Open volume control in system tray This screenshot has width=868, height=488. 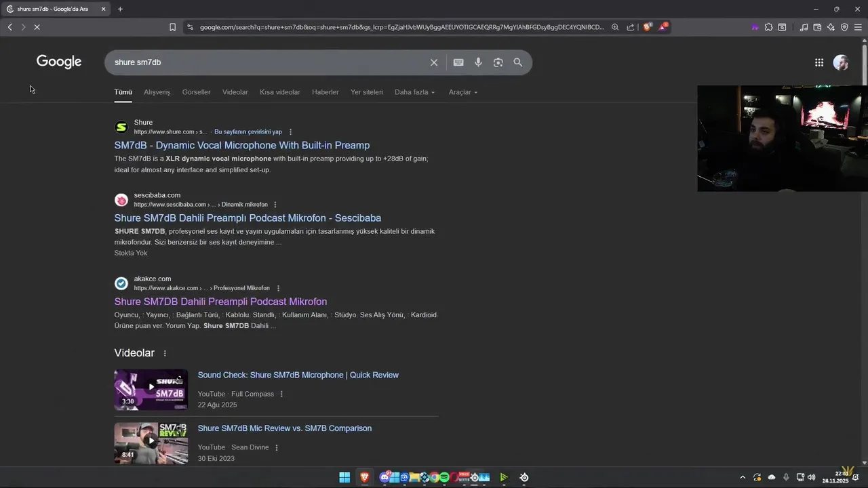[812, 477]
